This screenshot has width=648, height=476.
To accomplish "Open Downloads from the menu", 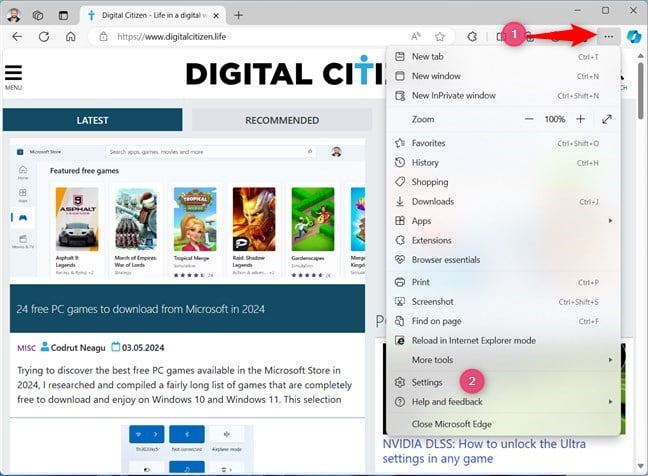I will click(x=503, y=201).
